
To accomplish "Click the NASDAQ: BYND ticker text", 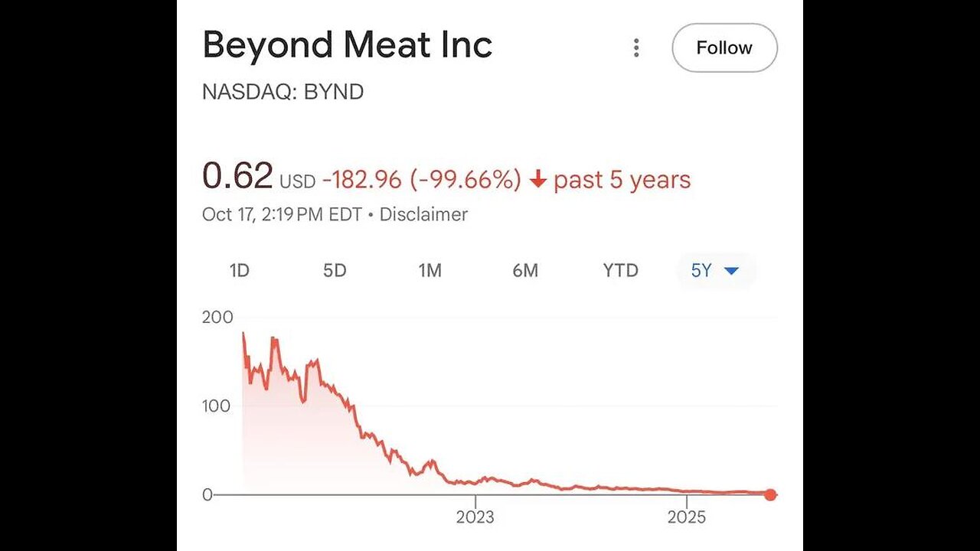I will coord(283,92).
